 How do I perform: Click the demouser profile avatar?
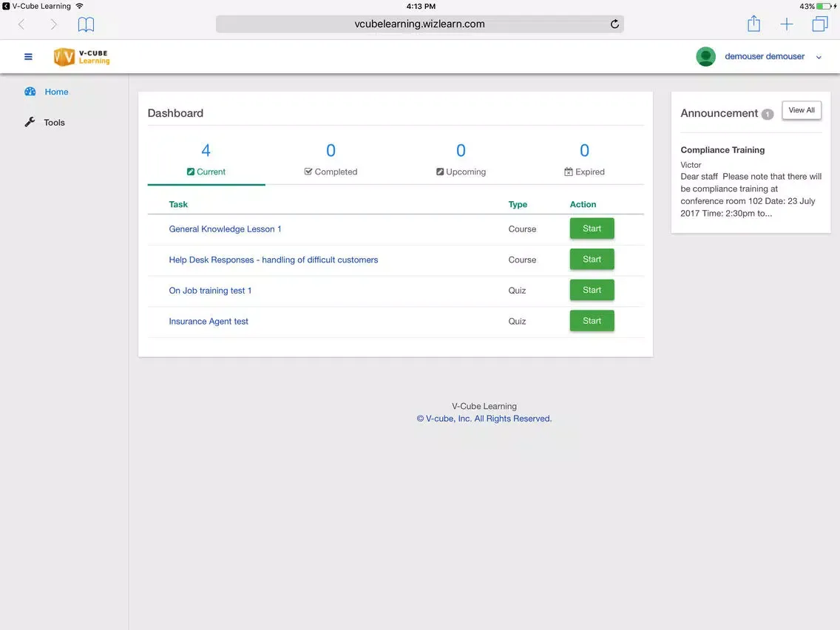tap(705, 57)
